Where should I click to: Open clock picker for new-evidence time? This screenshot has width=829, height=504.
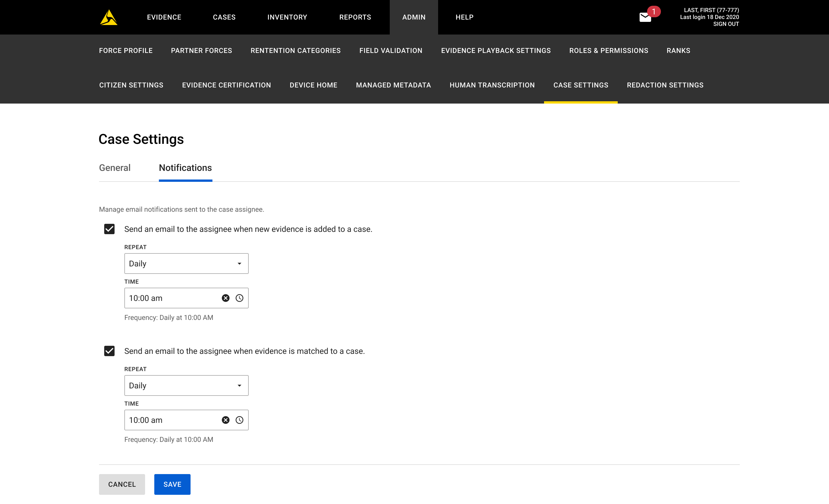pyautogui.click(x=239, y=298)
